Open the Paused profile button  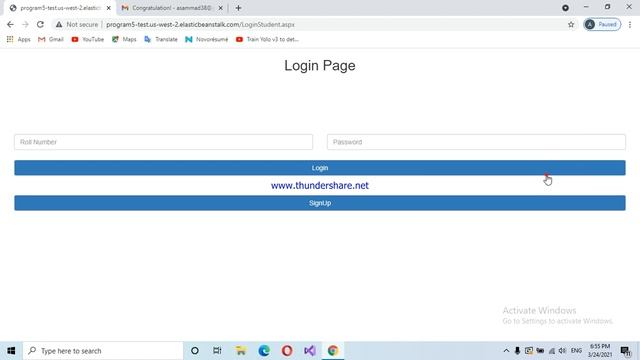pos(602,24)
